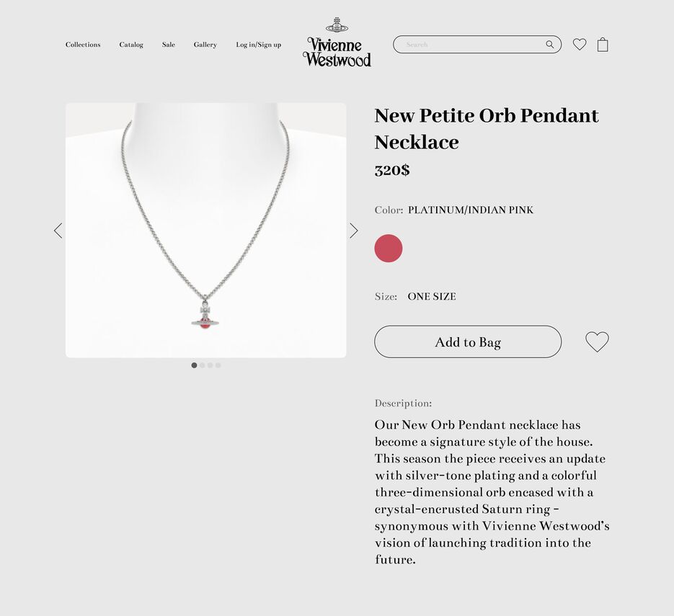Select the Indian Pink color swatch

(388, 249)
